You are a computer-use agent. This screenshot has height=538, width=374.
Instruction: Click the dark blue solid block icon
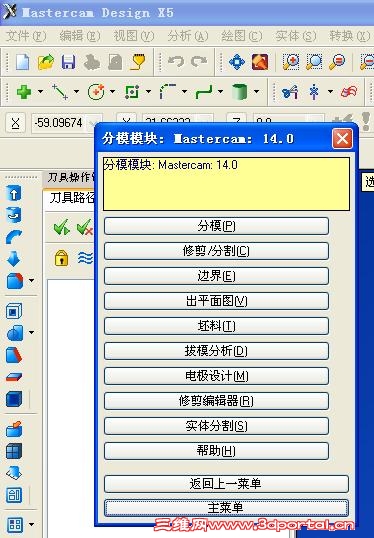point(14,399)
